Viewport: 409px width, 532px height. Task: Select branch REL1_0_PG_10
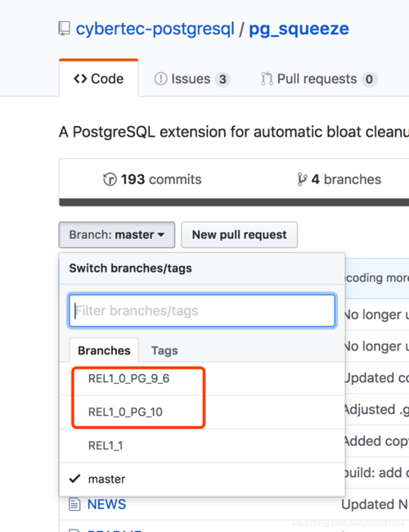click(x=202, y=412)
